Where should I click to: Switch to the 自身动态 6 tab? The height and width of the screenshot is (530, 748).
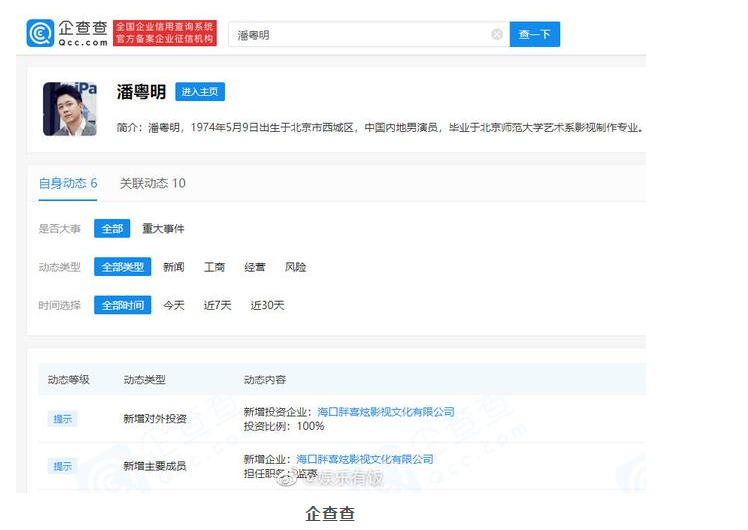(68, 183)
